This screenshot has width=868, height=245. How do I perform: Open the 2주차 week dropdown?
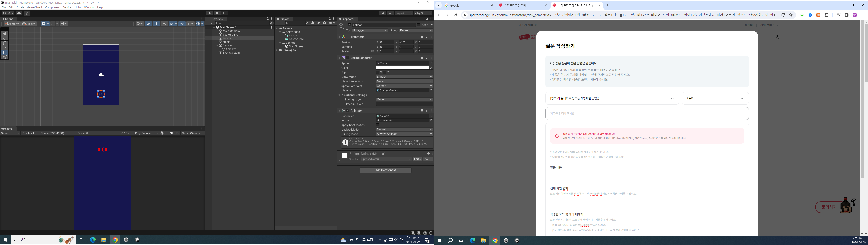point(715,98)
